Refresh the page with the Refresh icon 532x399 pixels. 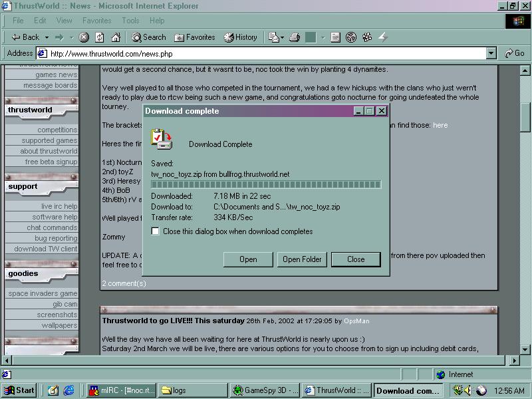[x=99, y=37]
